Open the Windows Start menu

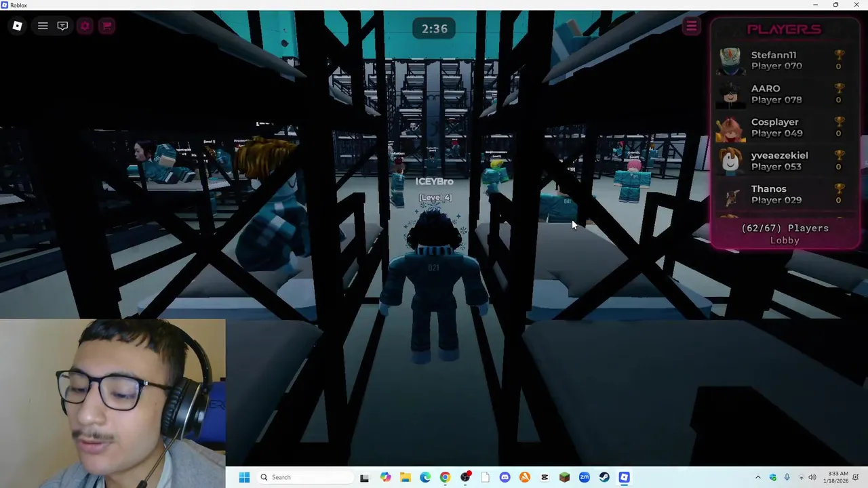244,477
